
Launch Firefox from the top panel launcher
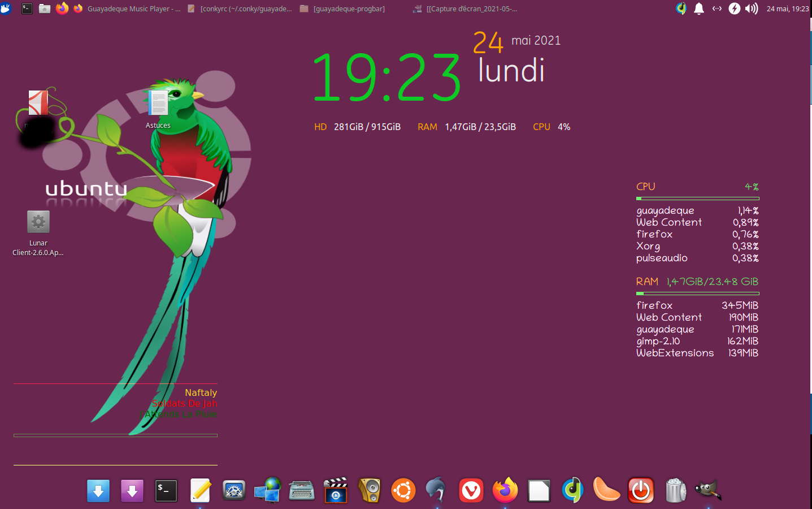62,8
